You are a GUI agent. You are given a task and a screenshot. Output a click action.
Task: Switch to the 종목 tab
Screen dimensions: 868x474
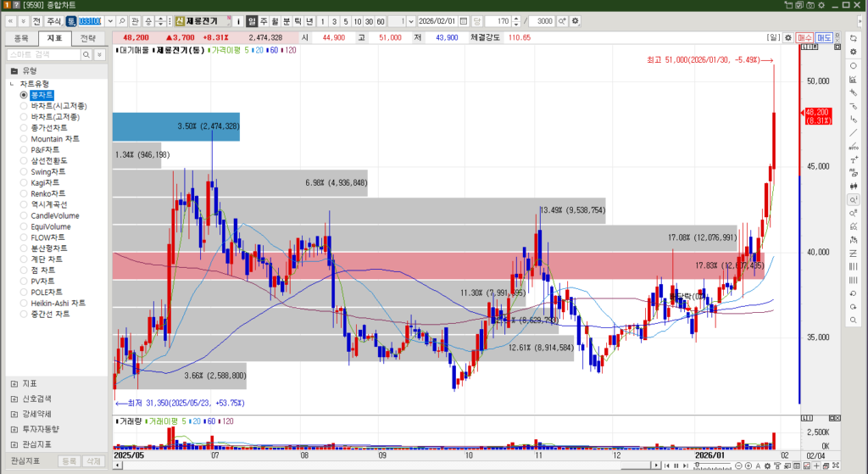point(21,38)
